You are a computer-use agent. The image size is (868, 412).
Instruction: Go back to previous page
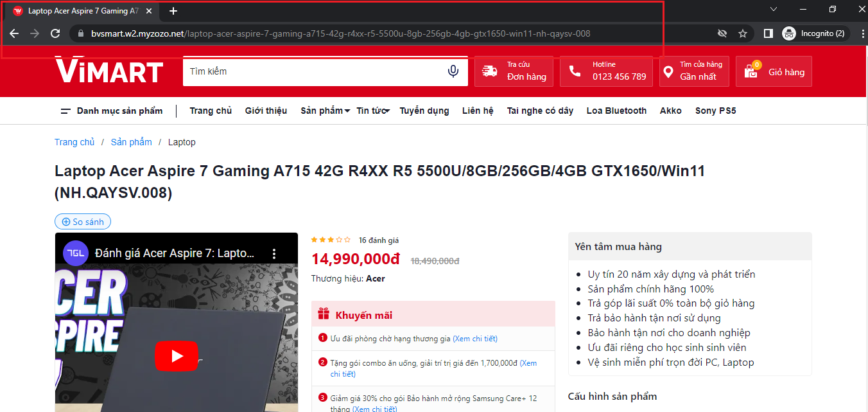[14, 33]
